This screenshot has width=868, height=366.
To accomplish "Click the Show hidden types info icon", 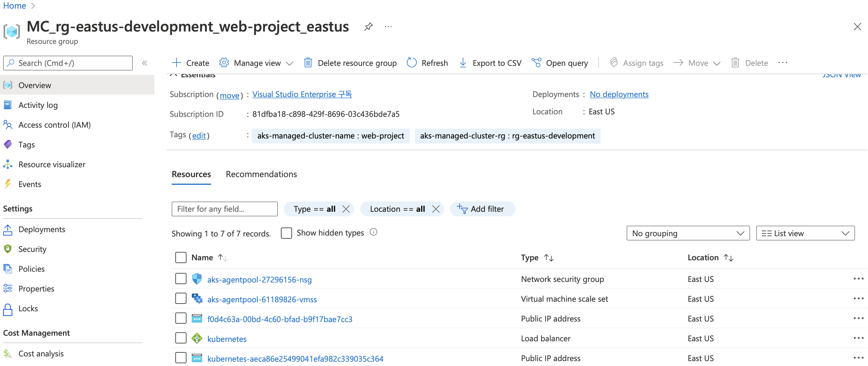I will pos(373,232).
